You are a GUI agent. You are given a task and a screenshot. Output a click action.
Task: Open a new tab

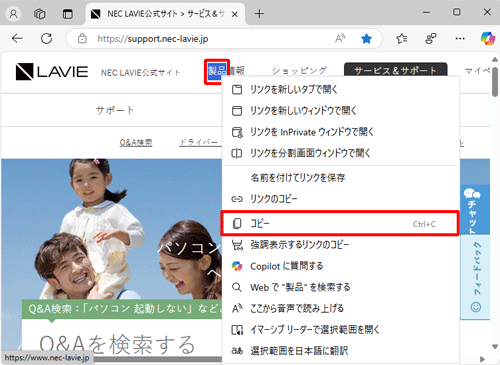[259, 14]
